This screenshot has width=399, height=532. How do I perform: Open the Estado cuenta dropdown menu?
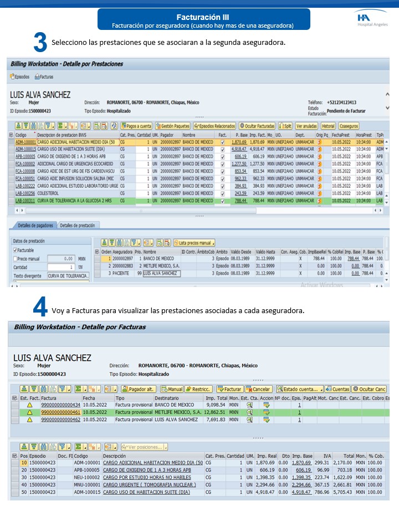click(299, 389)
